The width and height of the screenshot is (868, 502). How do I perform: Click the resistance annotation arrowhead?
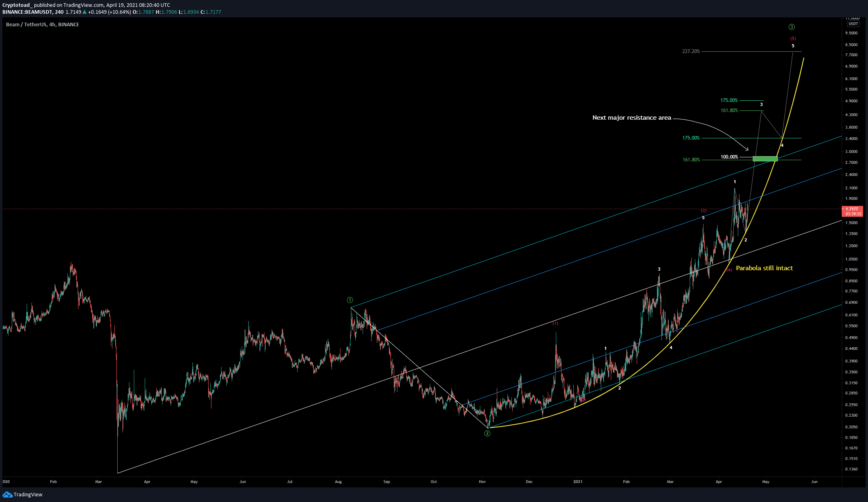(747, 149)
